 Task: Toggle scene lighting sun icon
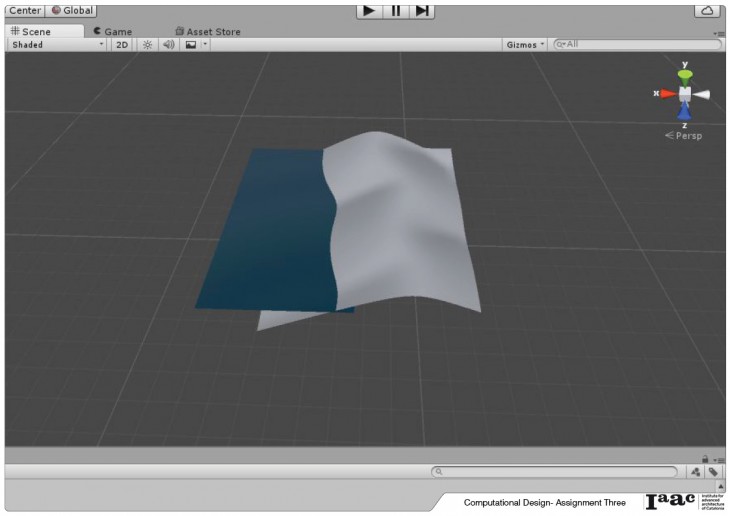click(147, 45)
